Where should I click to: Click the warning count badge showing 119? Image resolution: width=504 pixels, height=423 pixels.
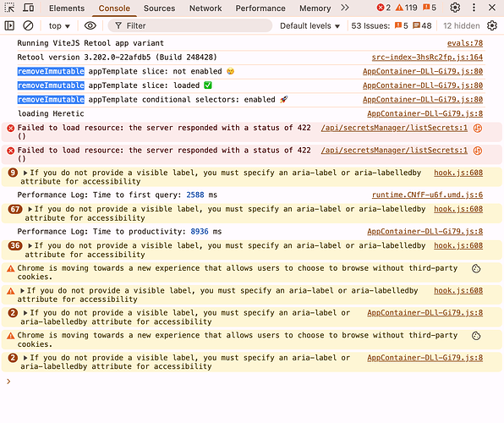point(406,8)
